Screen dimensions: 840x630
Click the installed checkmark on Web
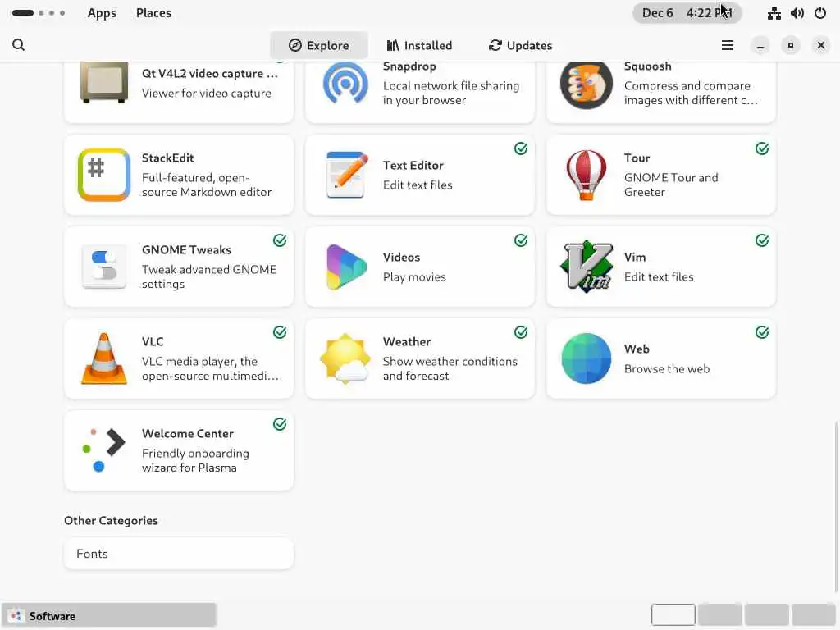click(762, 332)
